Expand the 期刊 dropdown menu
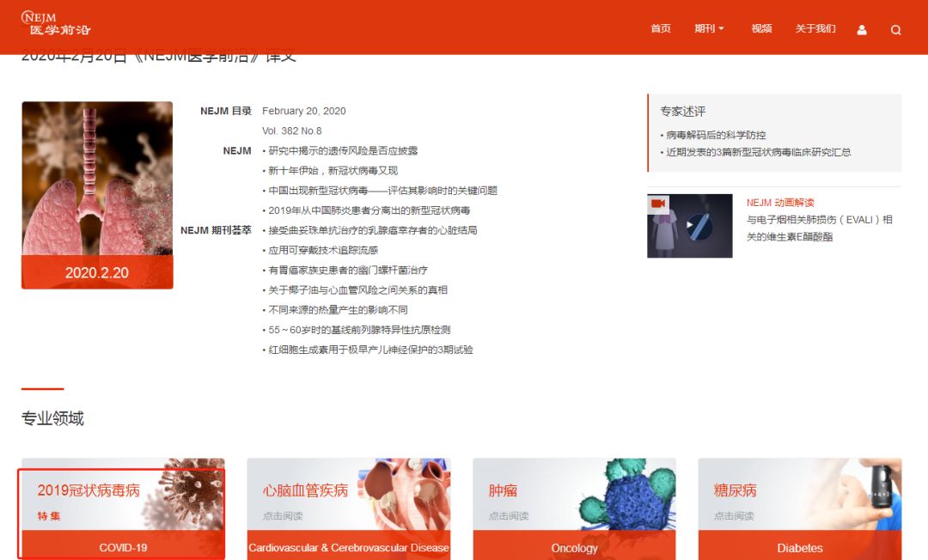 click(x=709, y=28)
